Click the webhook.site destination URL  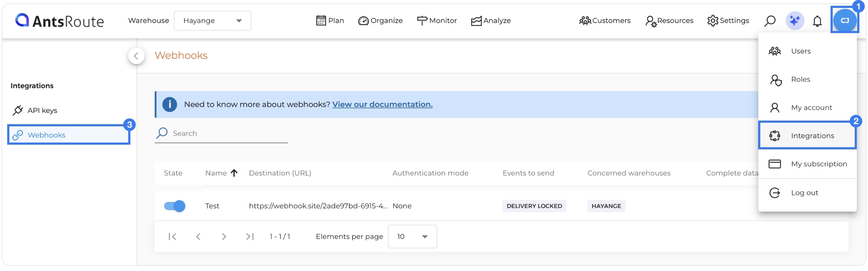(x=318, y=206)
